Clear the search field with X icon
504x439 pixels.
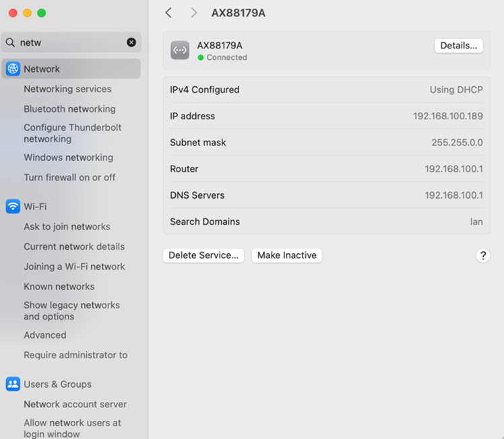(131, 42)
